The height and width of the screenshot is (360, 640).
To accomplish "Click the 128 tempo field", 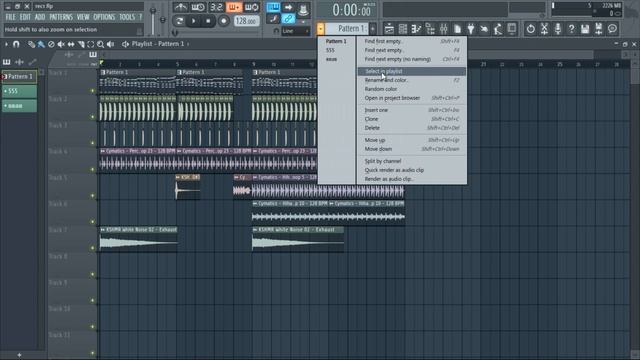I will [x=246, y=21].
